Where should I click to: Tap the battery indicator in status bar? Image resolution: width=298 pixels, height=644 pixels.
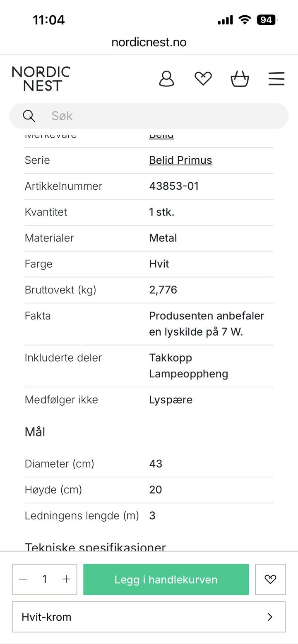coord(267,20)
